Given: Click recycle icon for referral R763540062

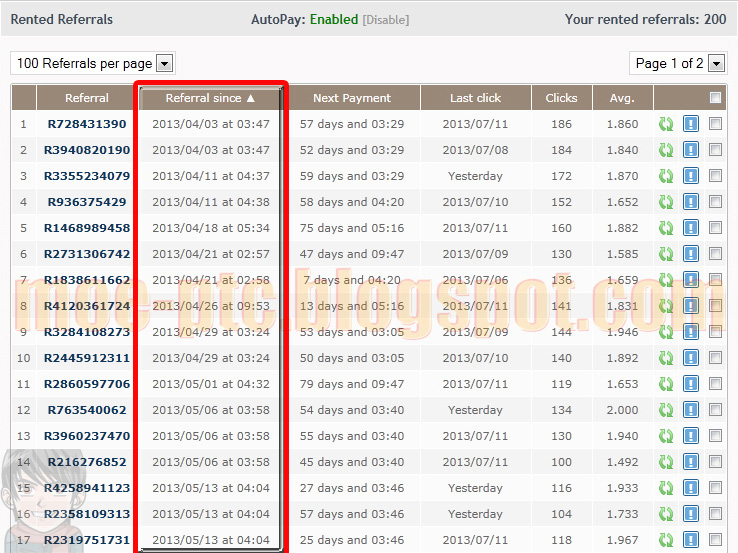Looking at the screenshot, I should click(x=666, y=410).
